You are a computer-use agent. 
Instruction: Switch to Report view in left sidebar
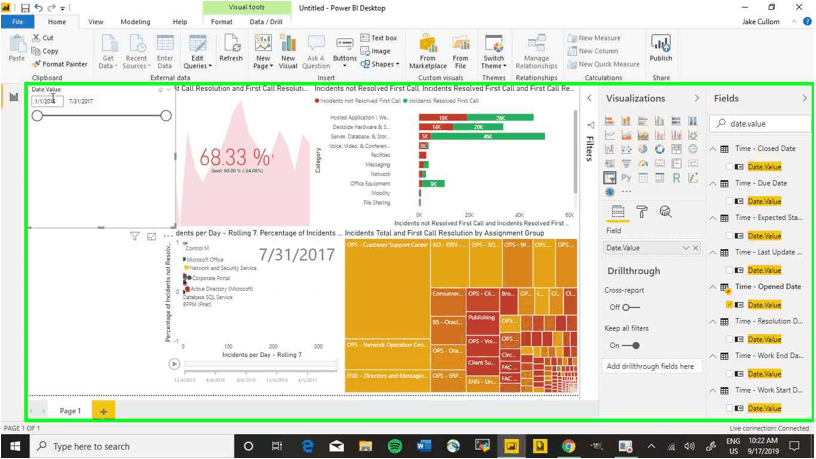[14, 97]
